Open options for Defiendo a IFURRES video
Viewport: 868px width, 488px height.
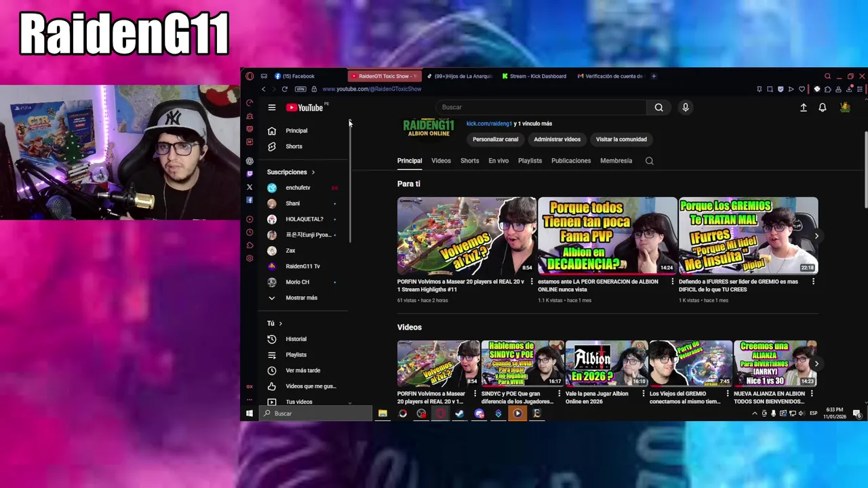[x=813, y=281]
